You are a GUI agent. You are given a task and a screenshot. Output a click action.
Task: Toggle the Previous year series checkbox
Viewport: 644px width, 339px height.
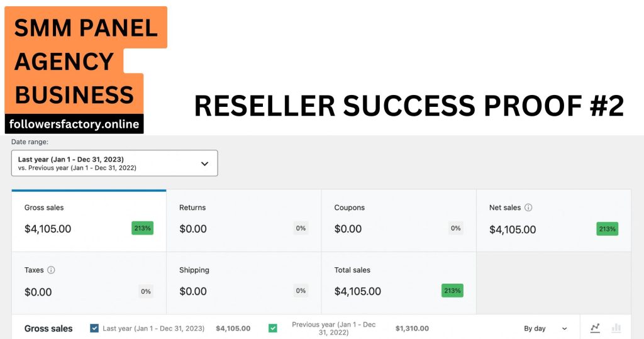(x=272, y=328)
